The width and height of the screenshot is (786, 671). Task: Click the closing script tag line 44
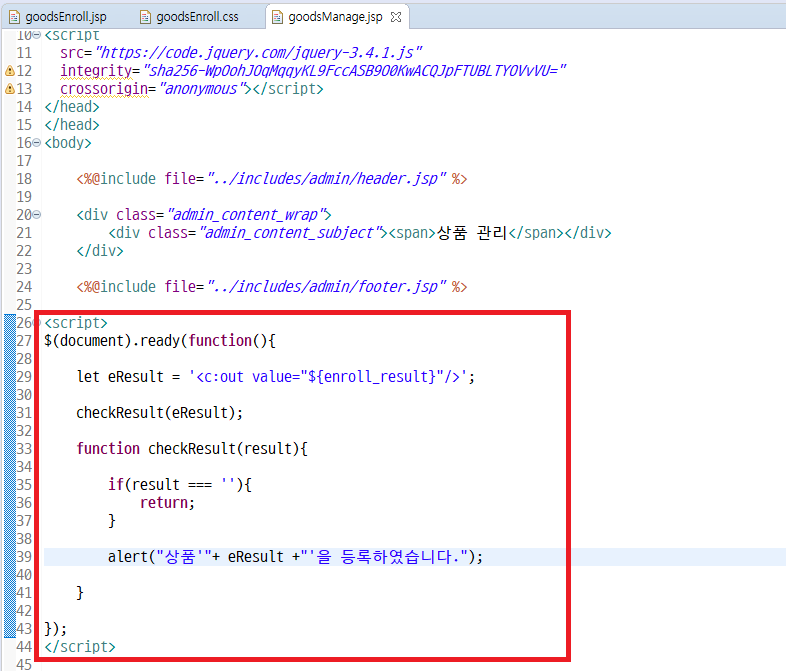click(x=80, y=647)
